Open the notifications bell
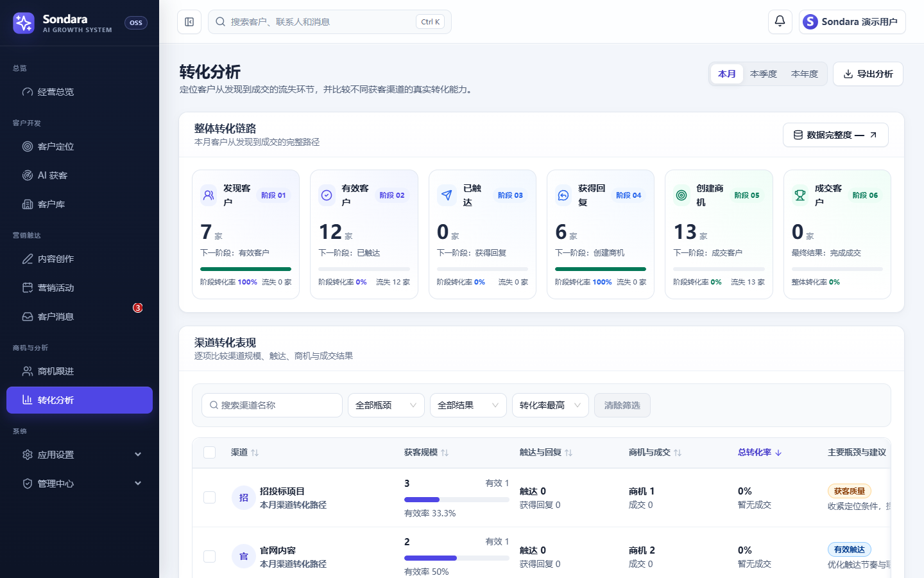 [x=780, y=21]
